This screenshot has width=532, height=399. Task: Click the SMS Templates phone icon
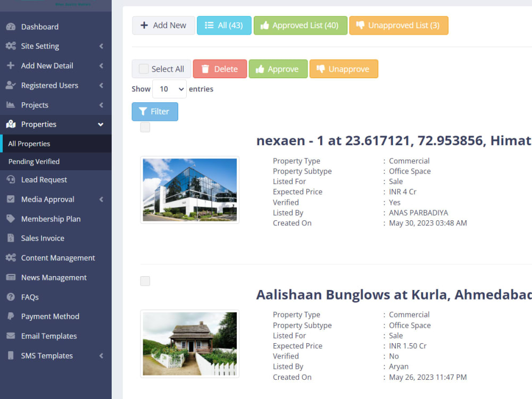(x=11, y=355)
